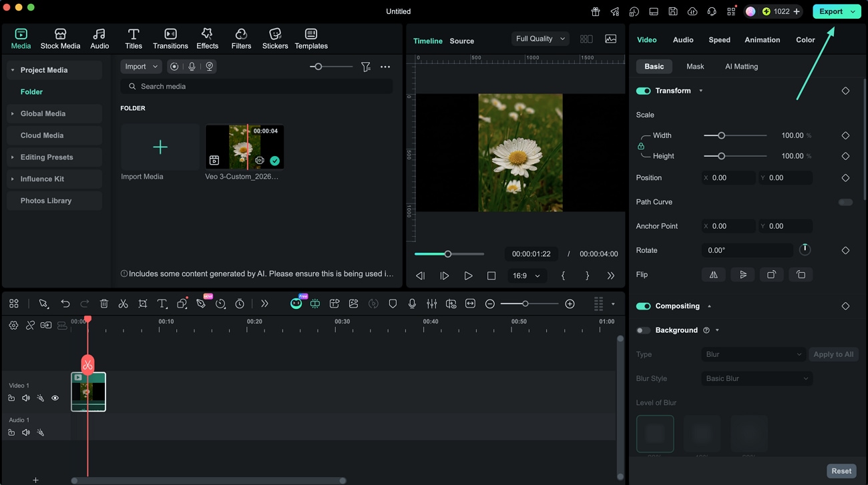Click the undo arrow in timeline toolbar
Screen dimensions: 868x485
coord(65,304)
